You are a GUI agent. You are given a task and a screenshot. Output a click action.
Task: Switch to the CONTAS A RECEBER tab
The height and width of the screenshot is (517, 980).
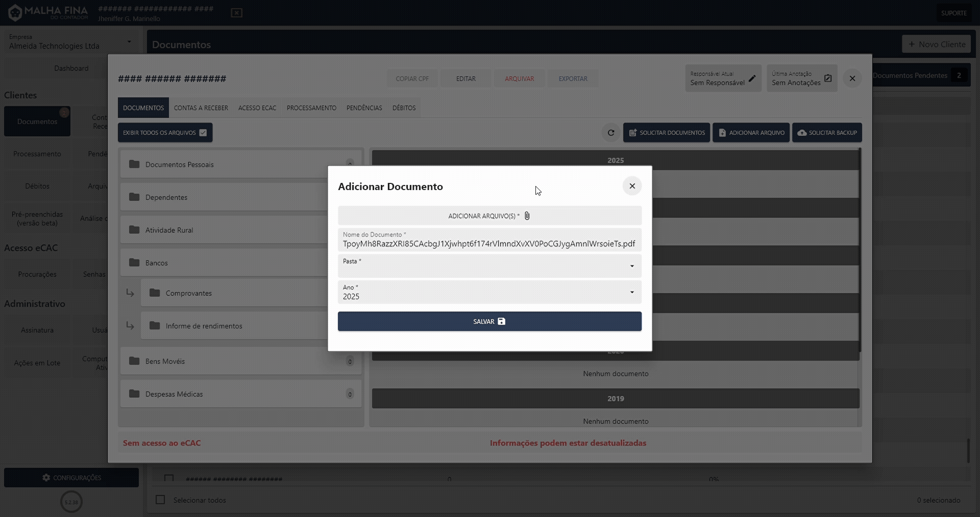201,108
